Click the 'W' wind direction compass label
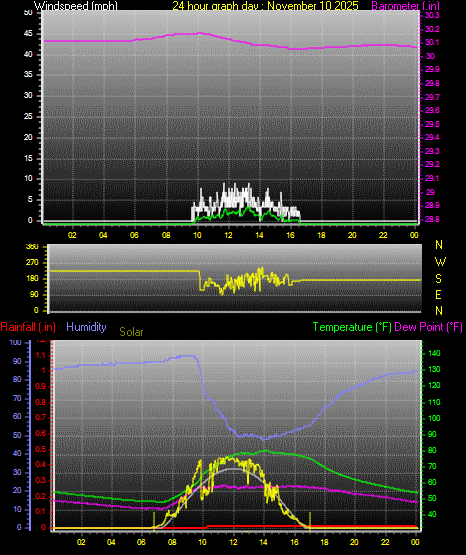This screenshot has width=466, height=555. (440, 262)
